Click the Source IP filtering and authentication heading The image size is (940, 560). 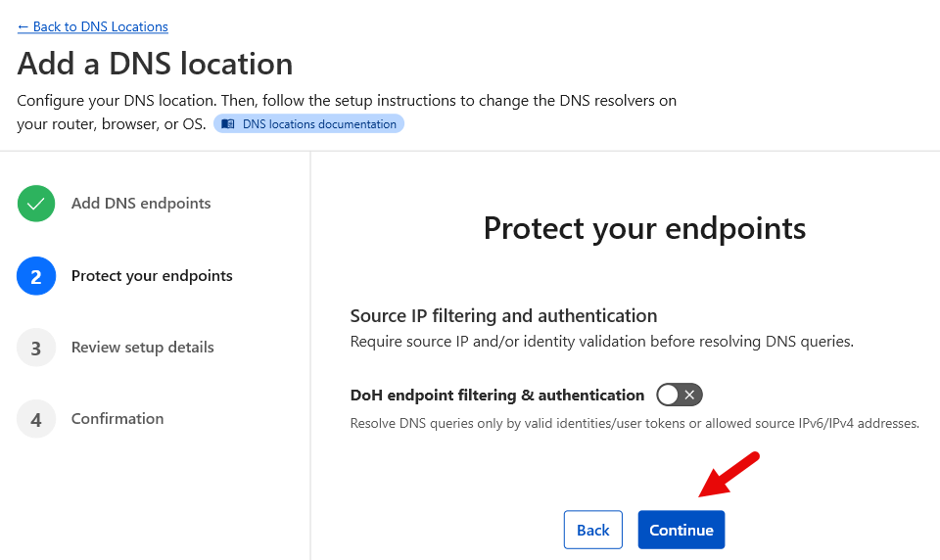(503, 315)
